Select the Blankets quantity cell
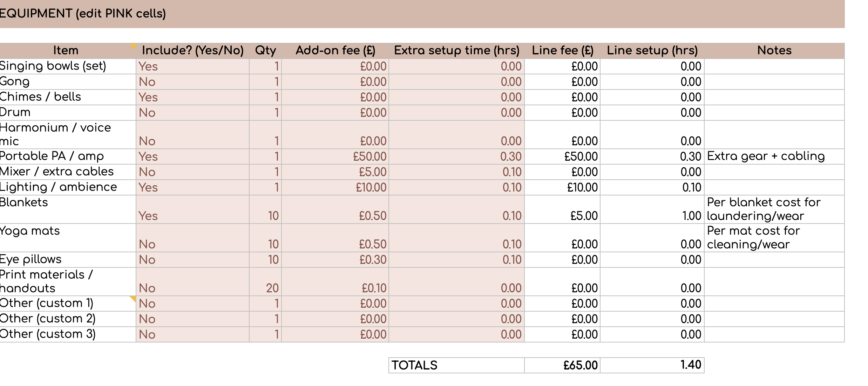Image resolution: width=868 pixels, height=386 pixels. tap(265, 210)
